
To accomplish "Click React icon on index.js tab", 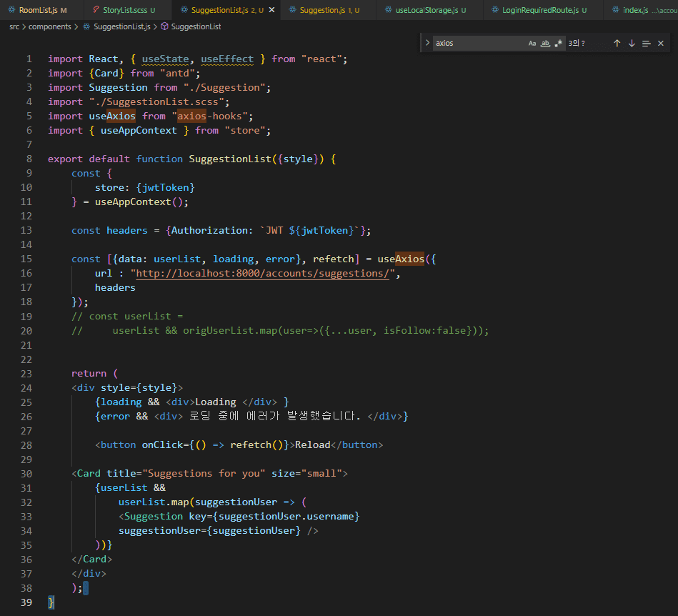I will tap(616, 9).
